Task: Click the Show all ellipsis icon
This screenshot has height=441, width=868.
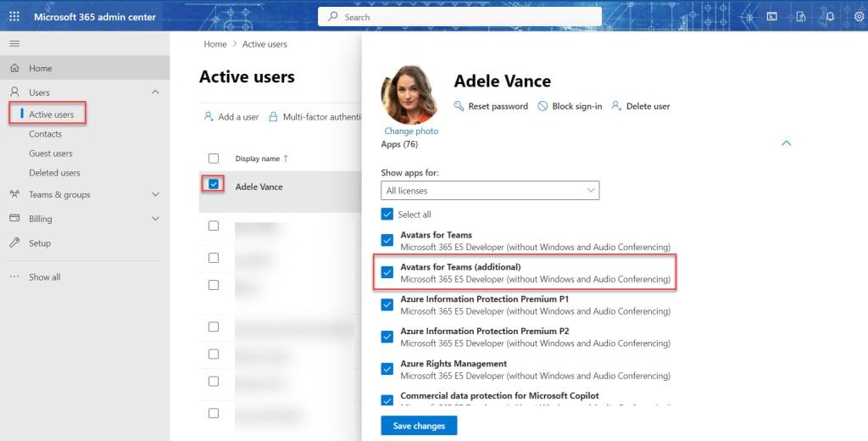Action: coord(15,276)
